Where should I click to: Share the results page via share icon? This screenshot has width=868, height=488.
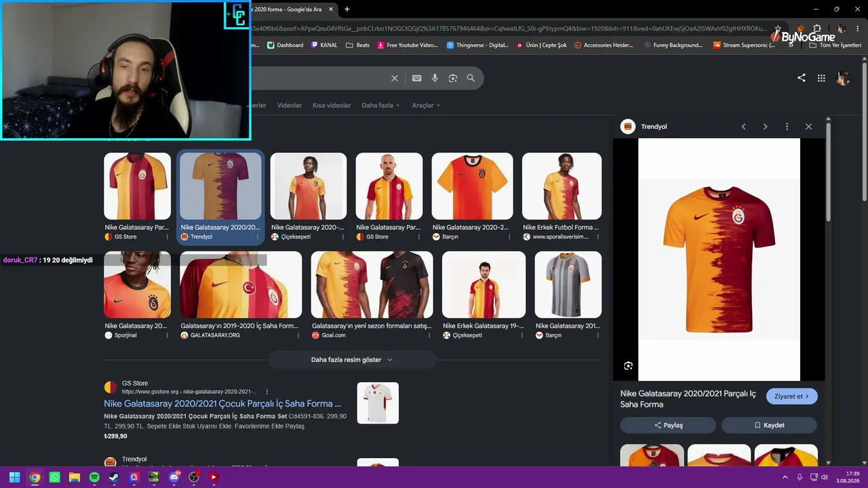(802, 78)
